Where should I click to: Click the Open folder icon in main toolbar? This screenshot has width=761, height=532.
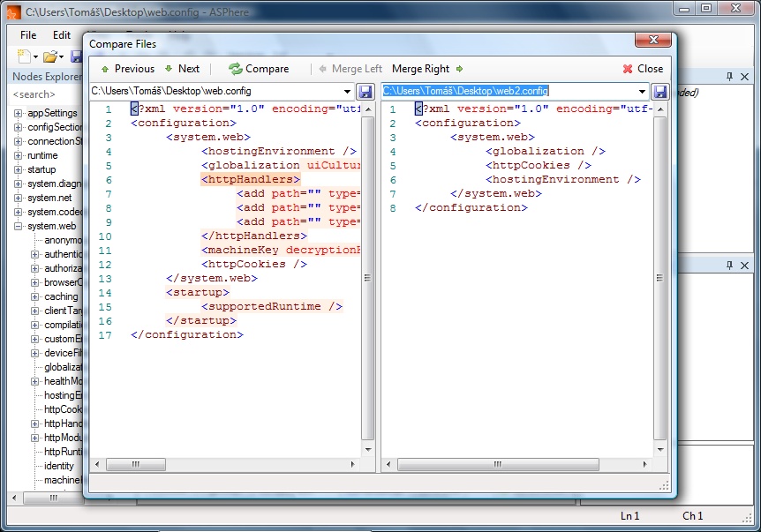tap(50, 56)
